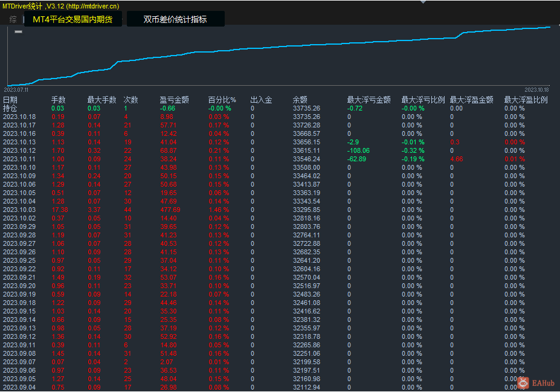Viewport: 560px width, 392px height.
Task: Click the 最大浮亏比例 column header
Action: click(x=423, y=100)
